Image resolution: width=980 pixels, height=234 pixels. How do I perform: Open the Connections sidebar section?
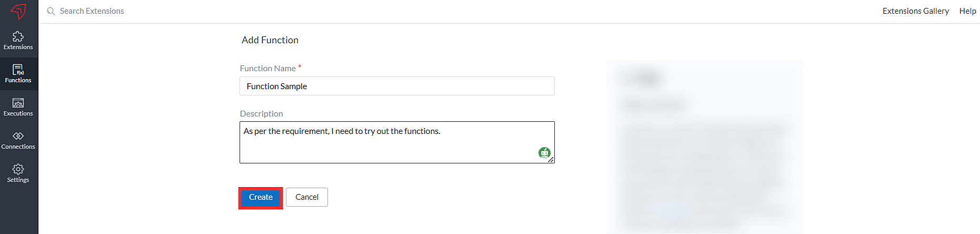(18, 140)
